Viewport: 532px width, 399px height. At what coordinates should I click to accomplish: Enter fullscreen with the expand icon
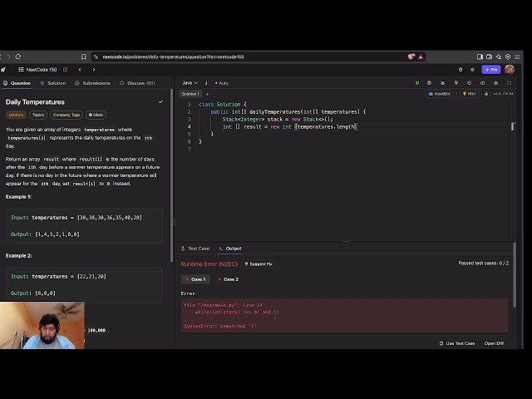[510, 83]
